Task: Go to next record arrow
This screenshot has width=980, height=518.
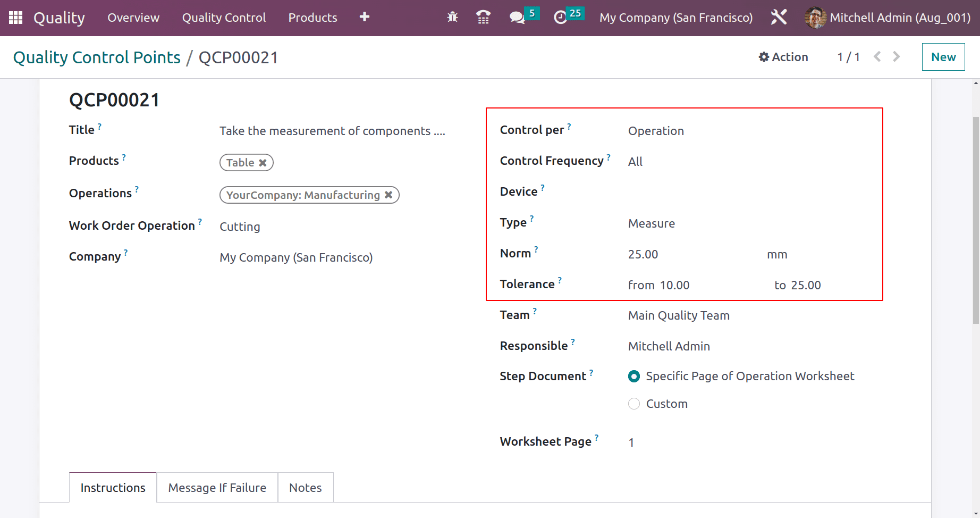Action: 897,56
